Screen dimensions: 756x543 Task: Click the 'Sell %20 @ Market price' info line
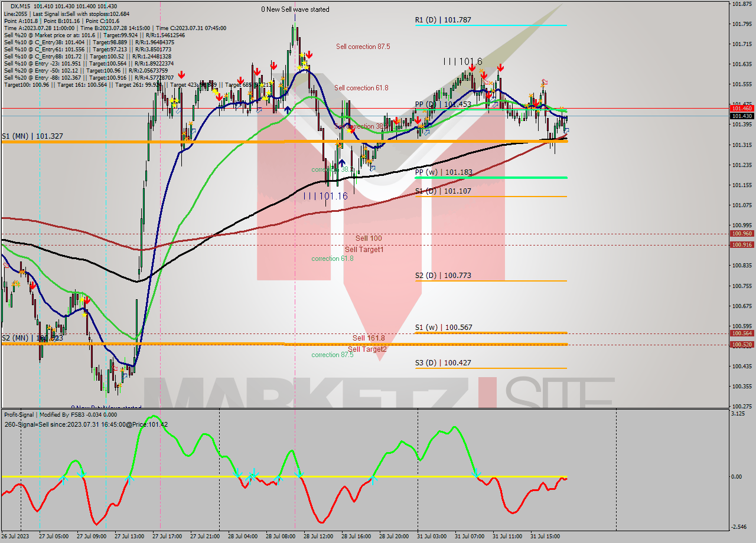pos(94,35)
